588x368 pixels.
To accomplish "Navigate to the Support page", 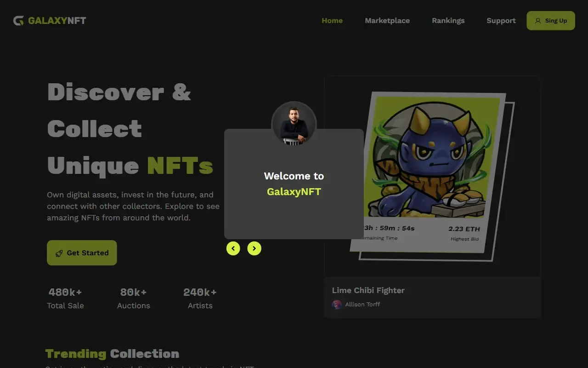I will [x=501, y=21].
